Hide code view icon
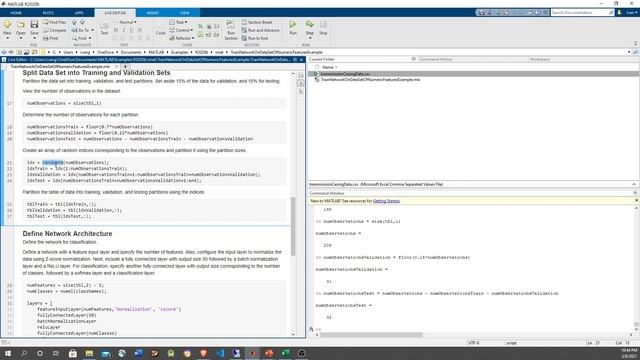 coord(301,91)
